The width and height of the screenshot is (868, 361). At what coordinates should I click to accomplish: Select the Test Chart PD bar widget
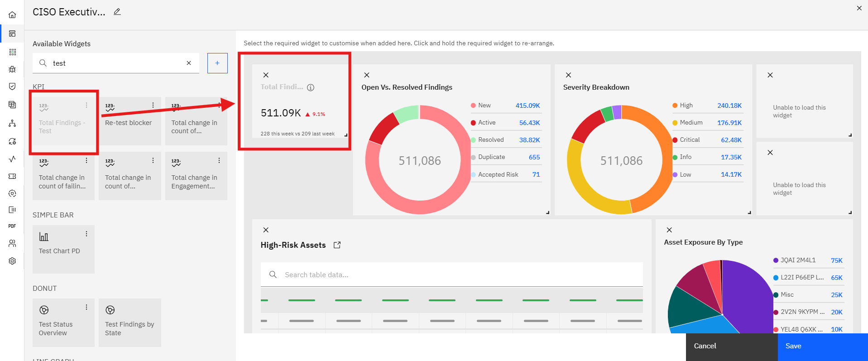[x=63, y=249]
